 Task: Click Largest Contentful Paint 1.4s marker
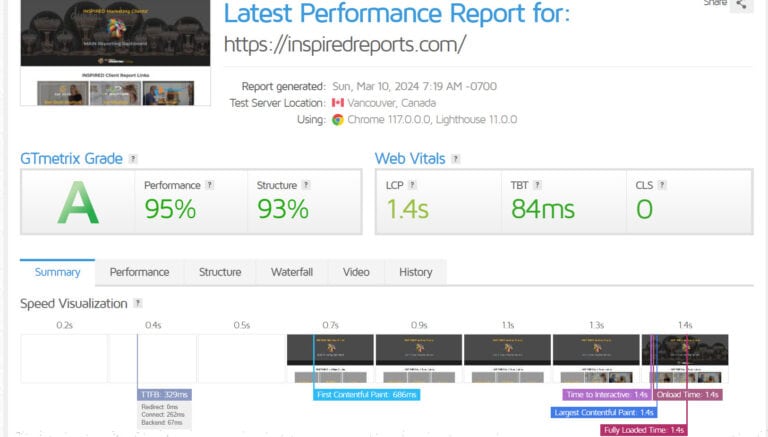coord(604,413)
